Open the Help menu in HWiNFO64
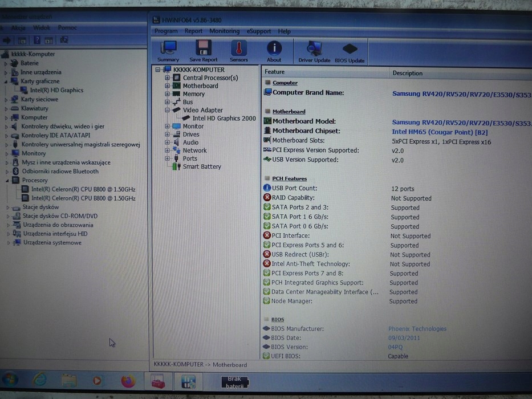Screen dimensions: 532x399 coord(285,31)
